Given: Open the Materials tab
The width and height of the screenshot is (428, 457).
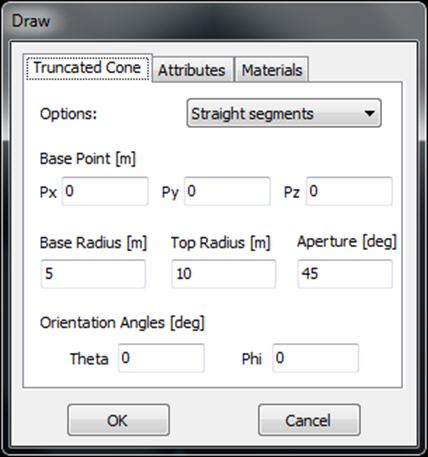Looking at the screenshot, I should pyautogui.click(x=272, y=70).
